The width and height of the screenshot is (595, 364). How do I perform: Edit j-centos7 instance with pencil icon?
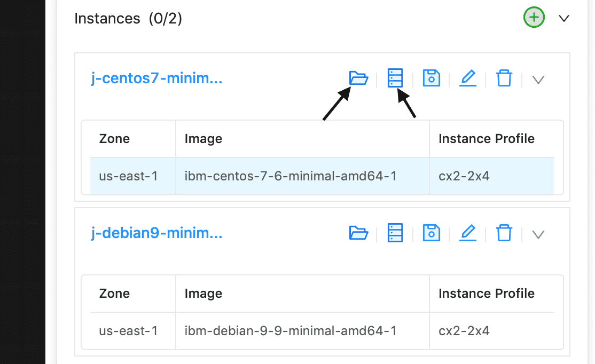[x=468, y=78]
